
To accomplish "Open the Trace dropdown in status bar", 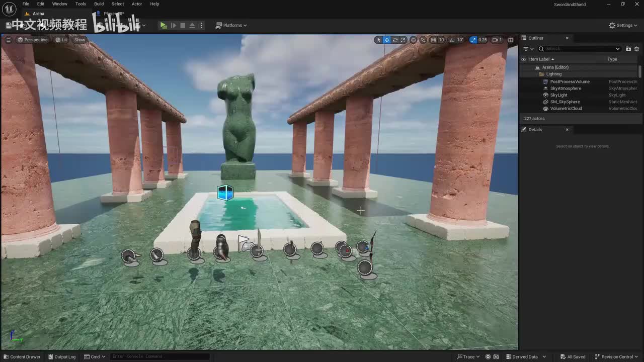I will (x=468, y=357).
